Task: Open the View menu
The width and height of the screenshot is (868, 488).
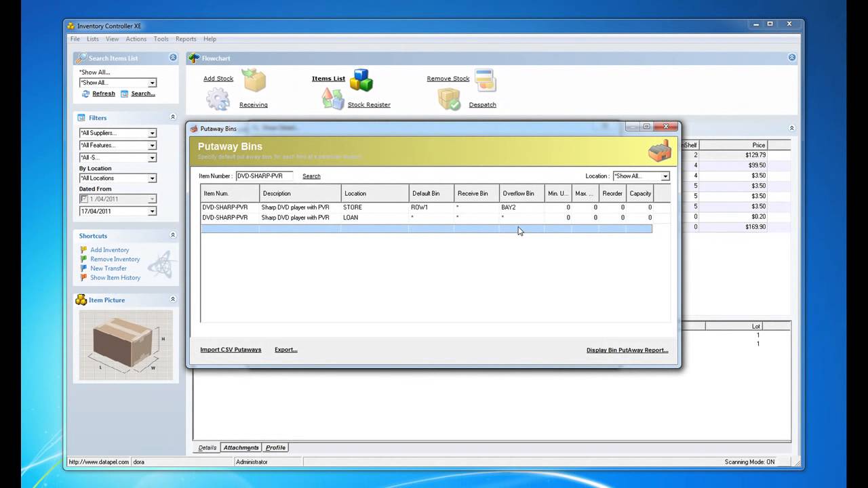Action: pyautogui.click(x=112, y=39)
